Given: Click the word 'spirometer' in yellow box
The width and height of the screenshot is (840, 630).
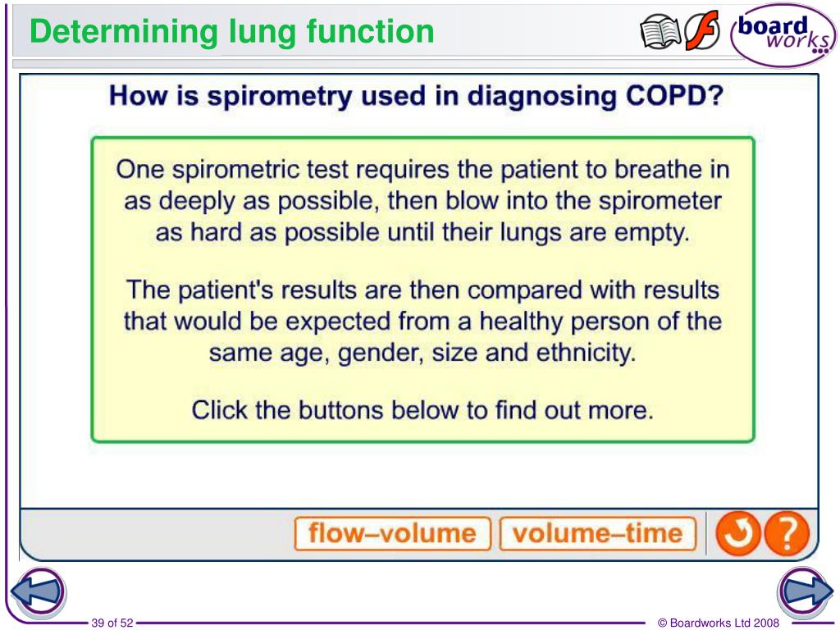Looking at the screenshot, I should coord(660,202).
